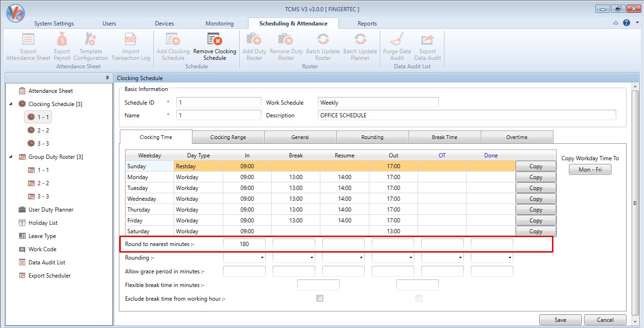Open Attendance Sheet in navigation tree
Screen dimensions: 644x328
(x=50, y=91)
